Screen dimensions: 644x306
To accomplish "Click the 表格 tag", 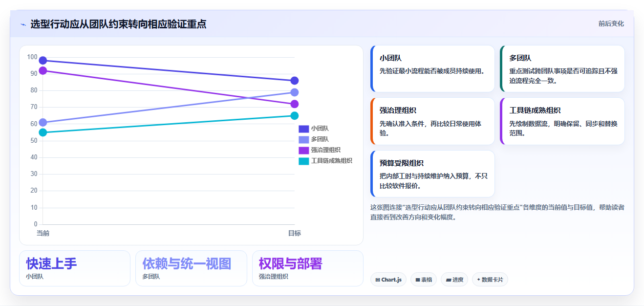I will pos(424,280).
